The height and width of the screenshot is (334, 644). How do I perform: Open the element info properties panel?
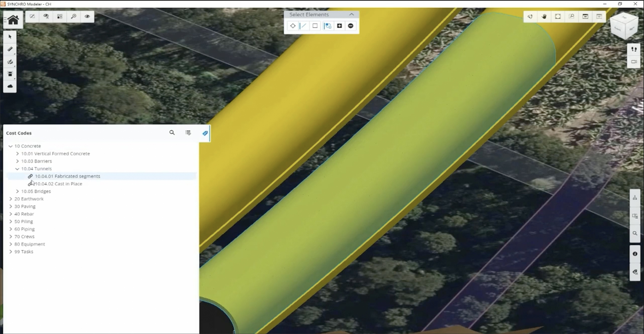click(635, 254)
